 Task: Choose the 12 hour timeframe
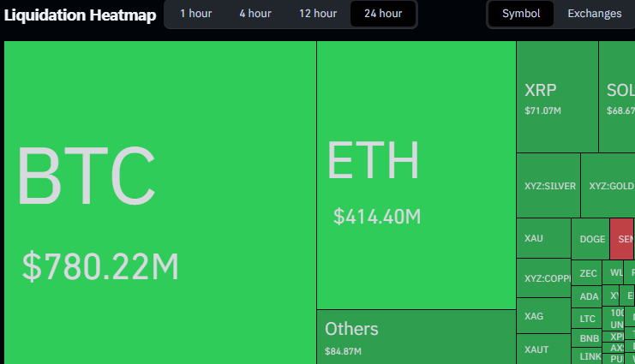[x=317, y=14]
